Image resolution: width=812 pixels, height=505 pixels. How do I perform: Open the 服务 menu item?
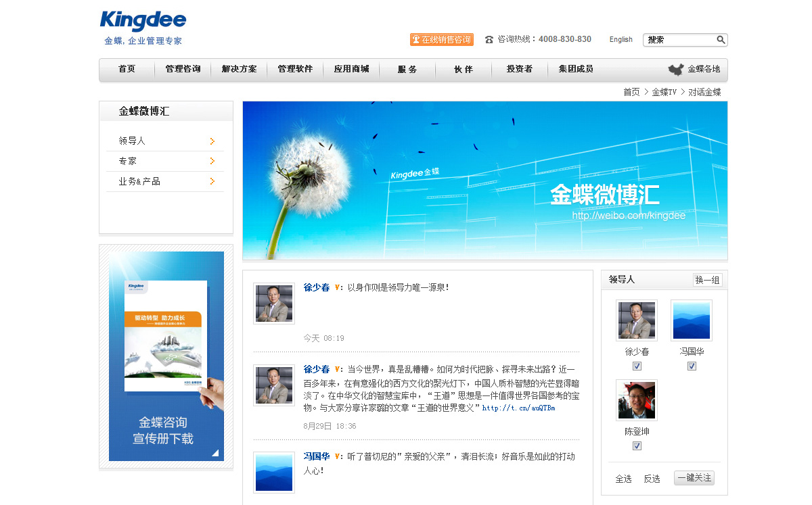pos(407,69)
